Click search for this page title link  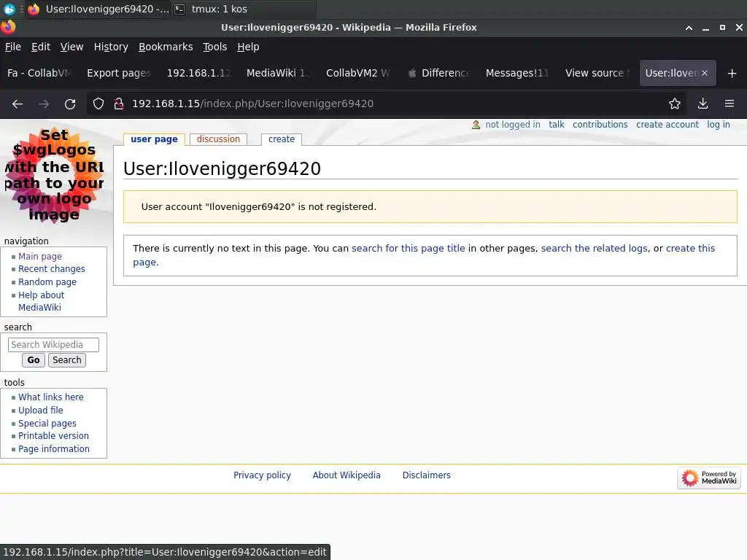(409, 248)
